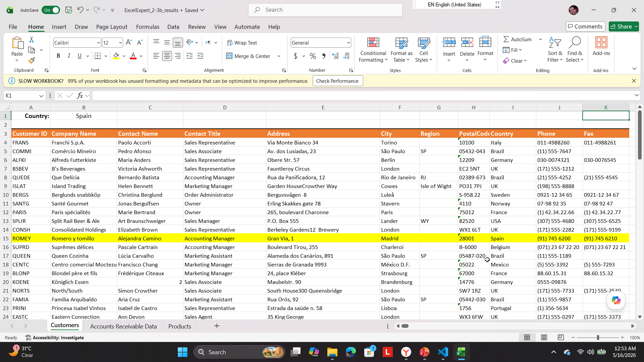Toggle Italic formatting
Viewport: 644px width, 362px height.
pos(69,56)
